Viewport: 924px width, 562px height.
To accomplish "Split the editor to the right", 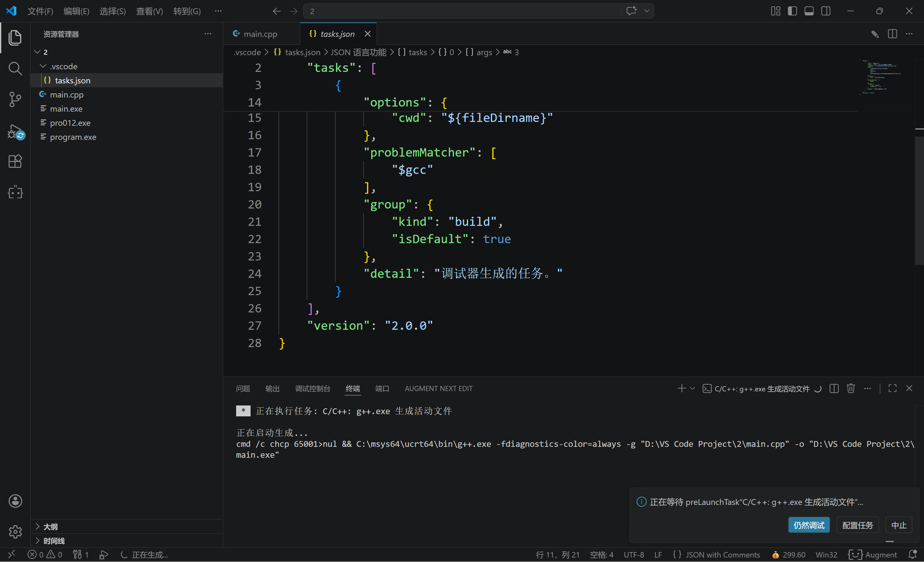I will tap(892, 34).
